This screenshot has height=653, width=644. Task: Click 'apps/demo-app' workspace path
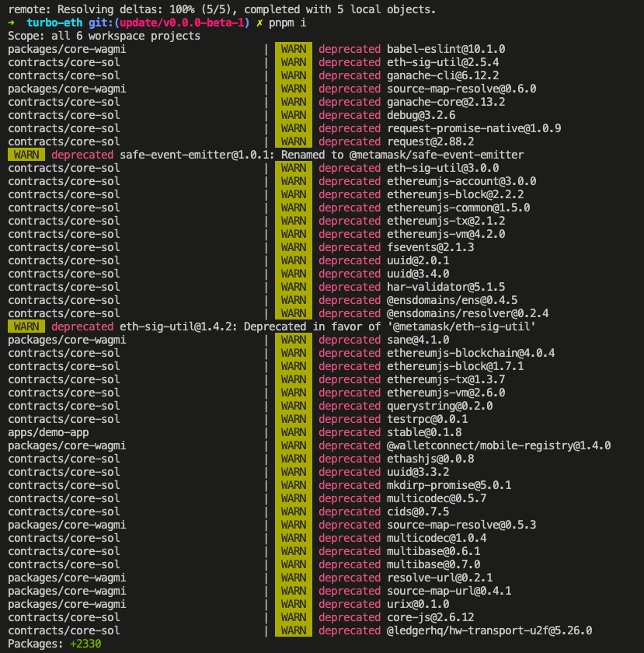pos(48,433)
